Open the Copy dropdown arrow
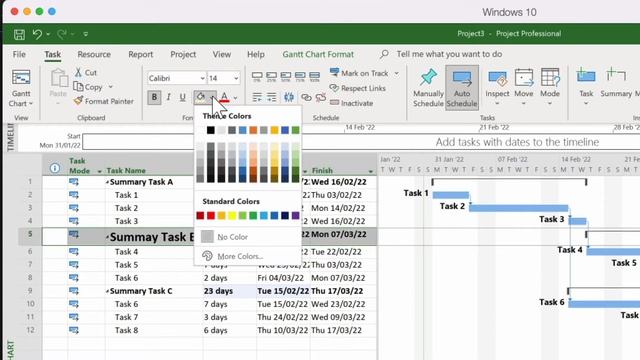 pyautogui.click(x=111, y=87)
